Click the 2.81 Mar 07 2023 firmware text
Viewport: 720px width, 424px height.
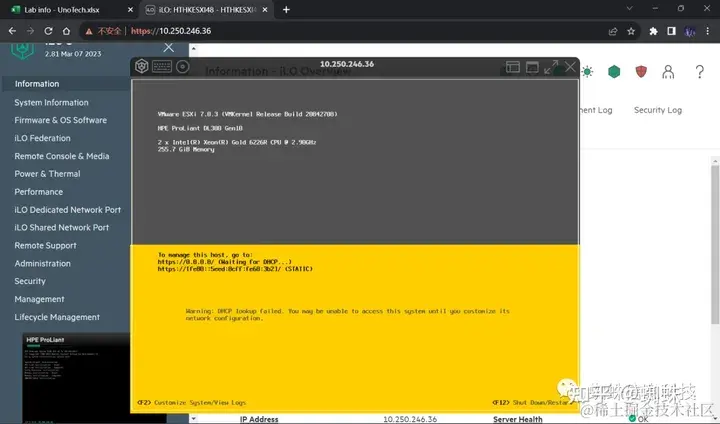coord(73,54)
